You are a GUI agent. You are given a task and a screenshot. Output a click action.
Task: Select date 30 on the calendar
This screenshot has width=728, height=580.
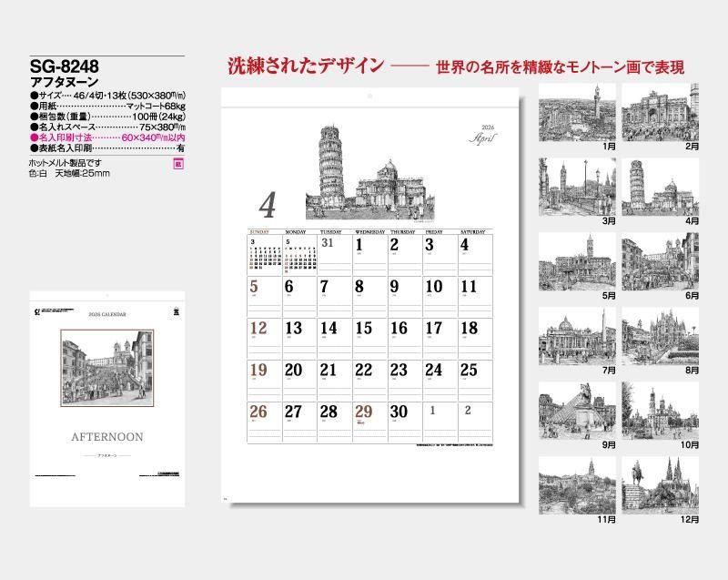click(405, 422)
